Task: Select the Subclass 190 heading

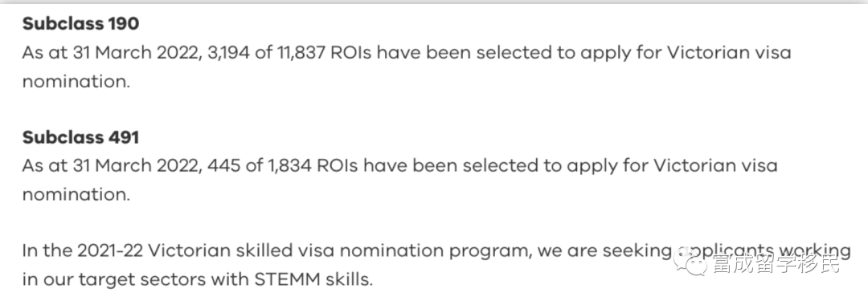Action: (x=80, y=23)
